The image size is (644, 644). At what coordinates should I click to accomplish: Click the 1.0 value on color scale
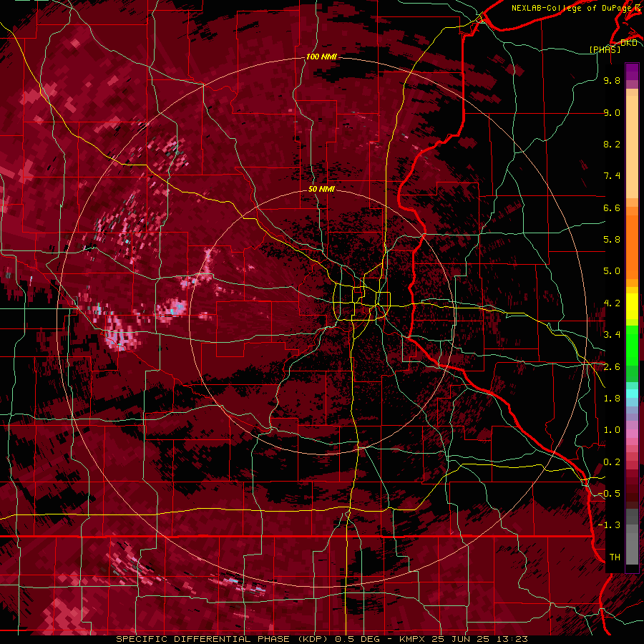pos(612,430)
